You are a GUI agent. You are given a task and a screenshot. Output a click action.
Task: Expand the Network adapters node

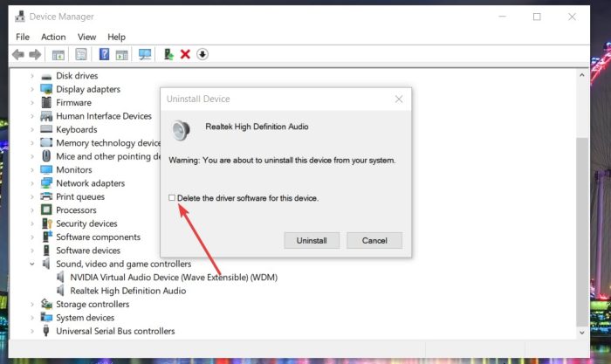pos(32,183)
